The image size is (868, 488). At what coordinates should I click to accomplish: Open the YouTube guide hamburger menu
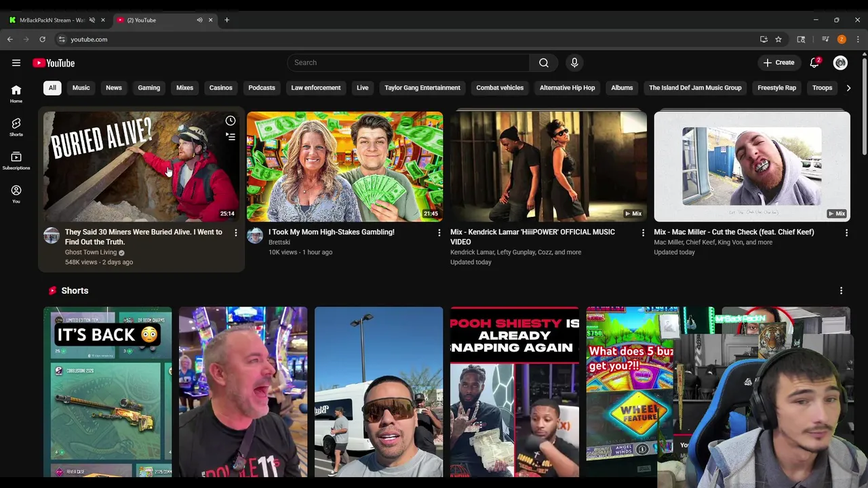pyautogui.click(x=16, y=63)
